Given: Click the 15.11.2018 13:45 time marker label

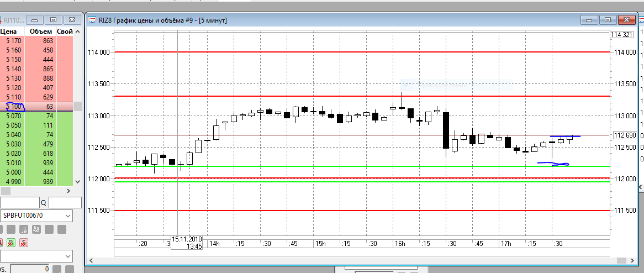Looking at the screenshot, I should coord(187,243).
